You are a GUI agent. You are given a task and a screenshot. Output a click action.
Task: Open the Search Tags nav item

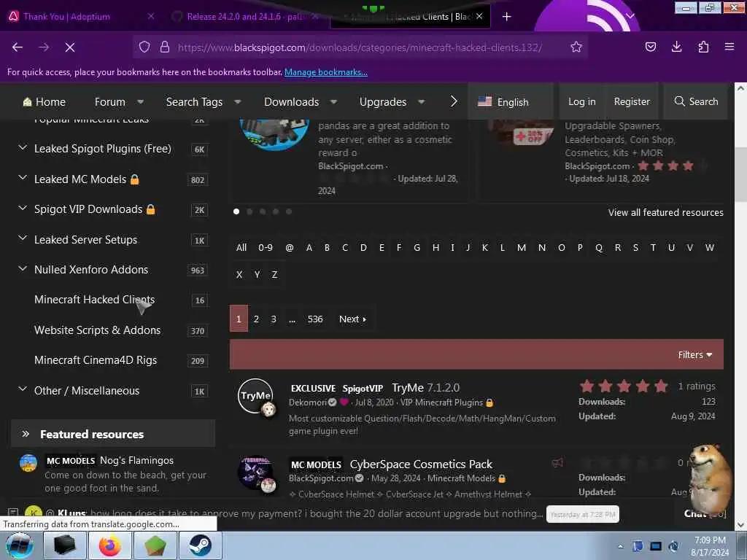[x=194, y=102]
